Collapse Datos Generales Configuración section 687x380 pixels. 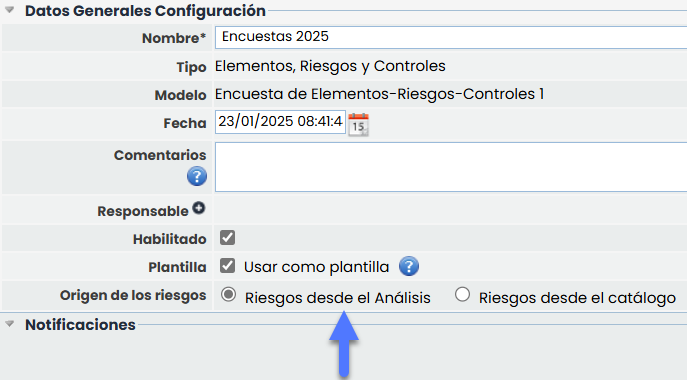tap(9, 10)
